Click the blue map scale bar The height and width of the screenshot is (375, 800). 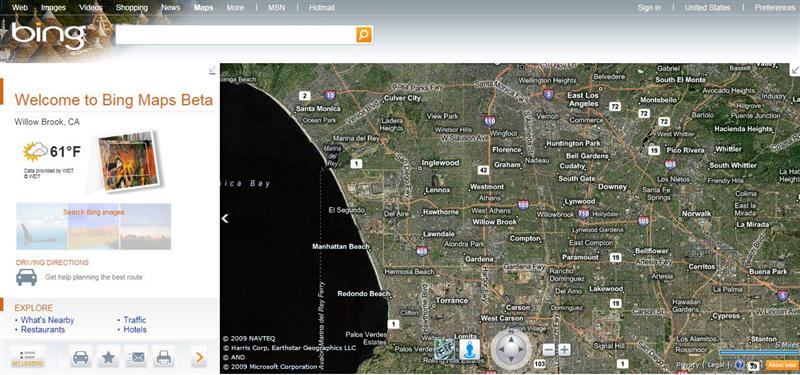click(x=759, y=353)
